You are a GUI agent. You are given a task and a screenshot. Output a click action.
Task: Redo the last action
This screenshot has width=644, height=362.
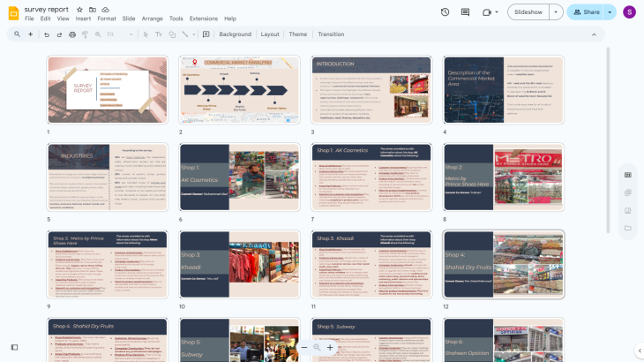click(x=59, y=34)
